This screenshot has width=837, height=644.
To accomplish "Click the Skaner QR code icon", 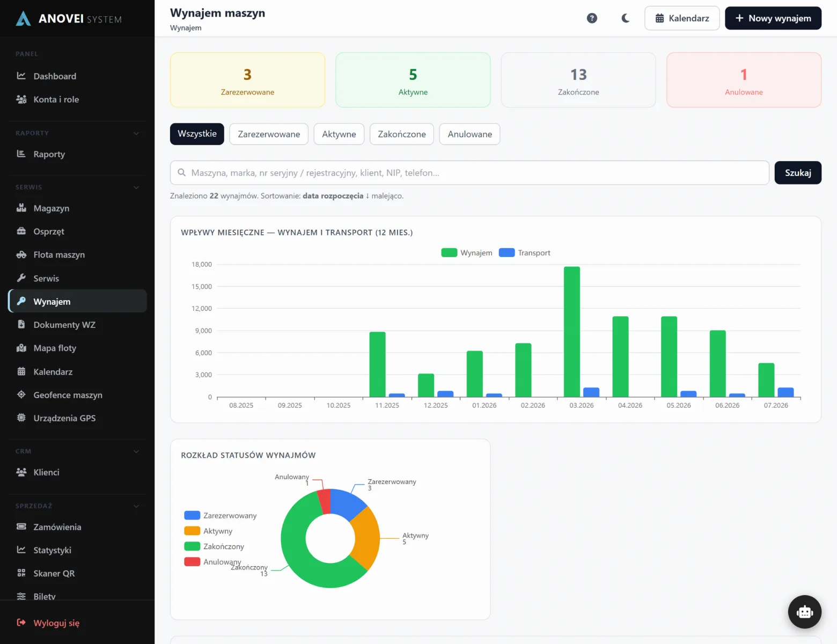I will (21, 573).
